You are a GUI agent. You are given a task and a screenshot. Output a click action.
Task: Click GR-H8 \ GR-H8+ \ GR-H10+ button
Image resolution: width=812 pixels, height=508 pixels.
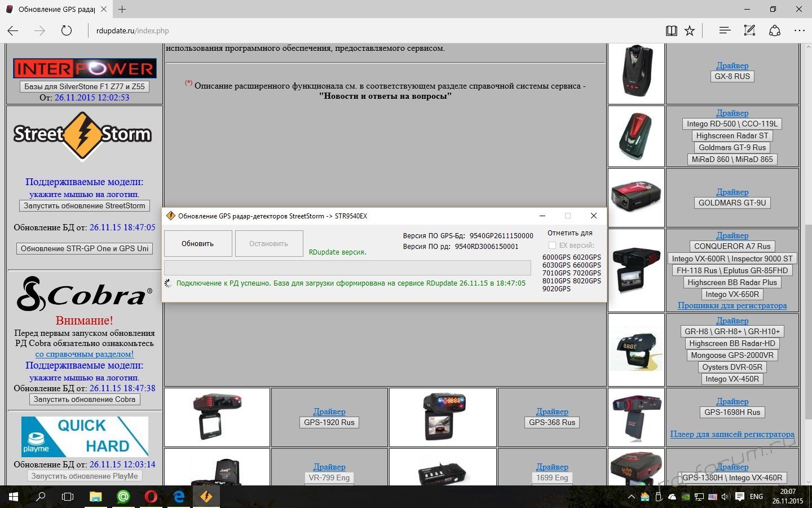pyautogui.click(x=732, y=331)
